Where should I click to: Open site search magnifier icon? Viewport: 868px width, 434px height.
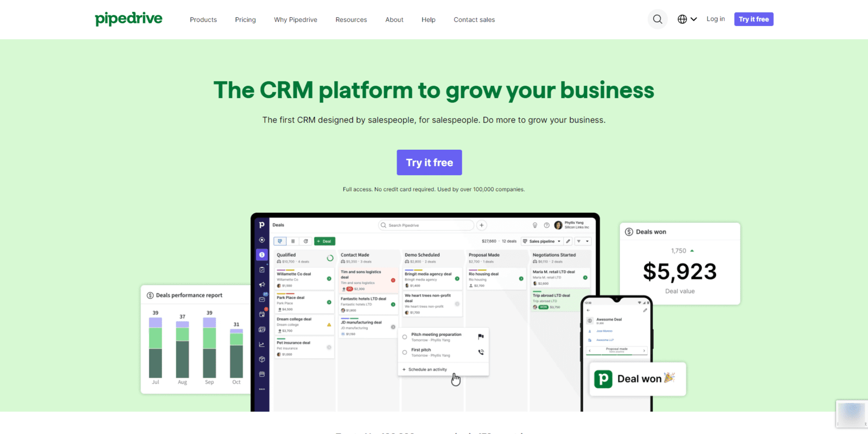click(658, 20)
